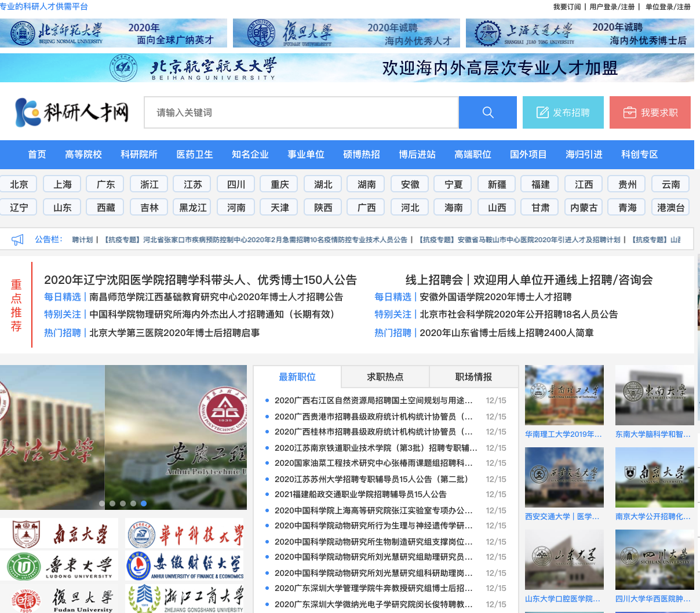Select 四川 region button
This screenshot has width=700, height=613.
coord(236,184)
